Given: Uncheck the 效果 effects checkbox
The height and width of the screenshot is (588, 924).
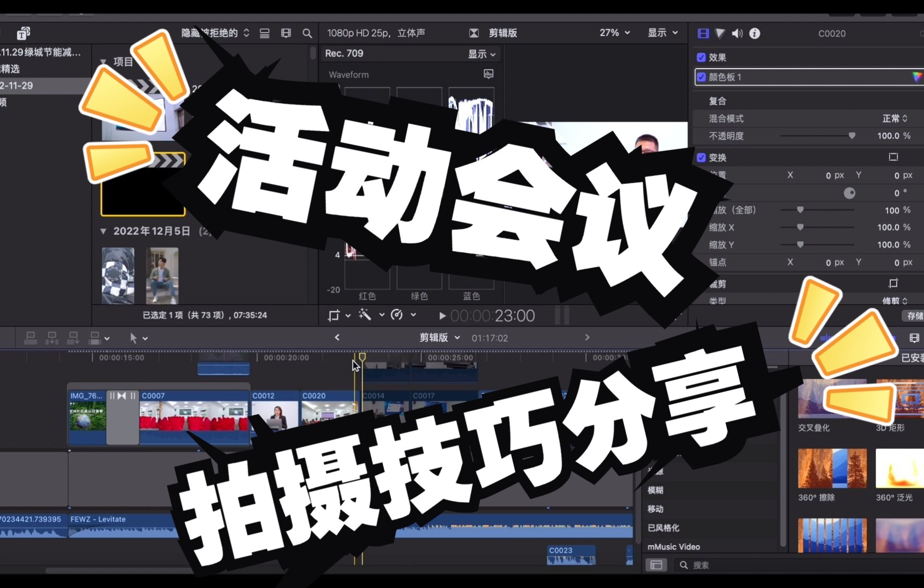Looking at the screenshot, I should tap(701, 57).
